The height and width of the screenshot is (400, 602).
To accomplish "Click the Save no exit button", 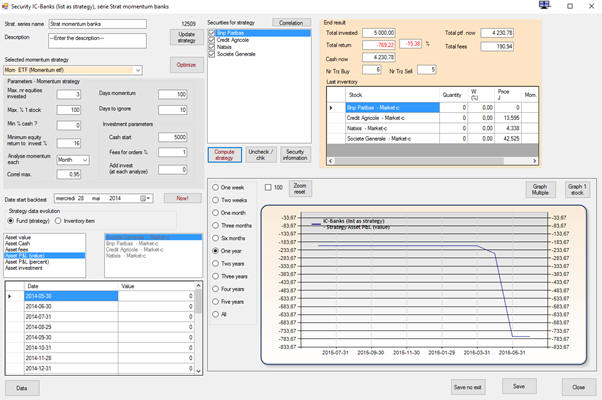I will 468,387.
